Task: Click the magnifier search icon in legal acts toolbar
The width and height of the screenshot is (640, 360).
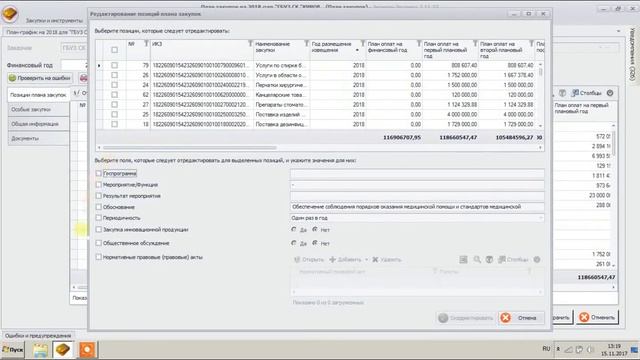Action: coord(477,260)
